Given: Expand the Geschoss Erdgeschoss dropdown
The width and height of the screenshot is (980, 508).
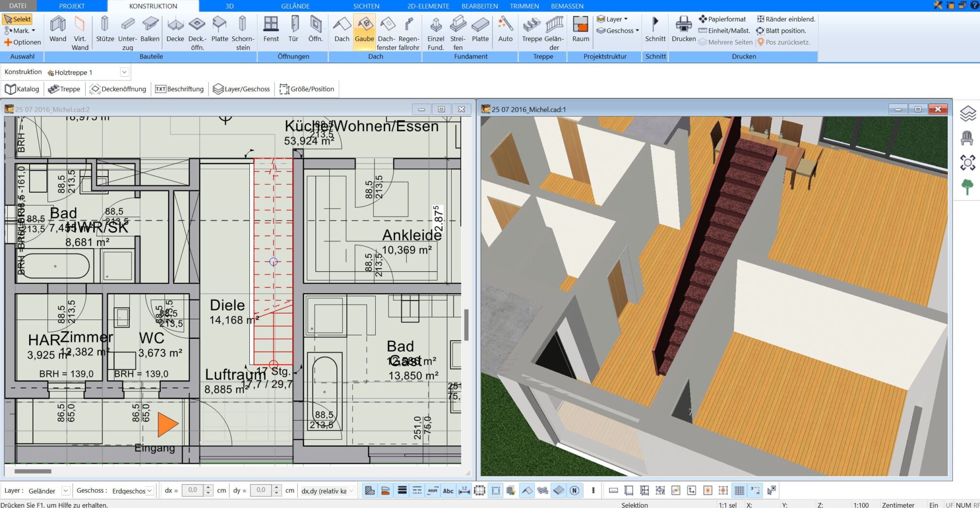Looking at the screenshot, I should coord(150,491).
